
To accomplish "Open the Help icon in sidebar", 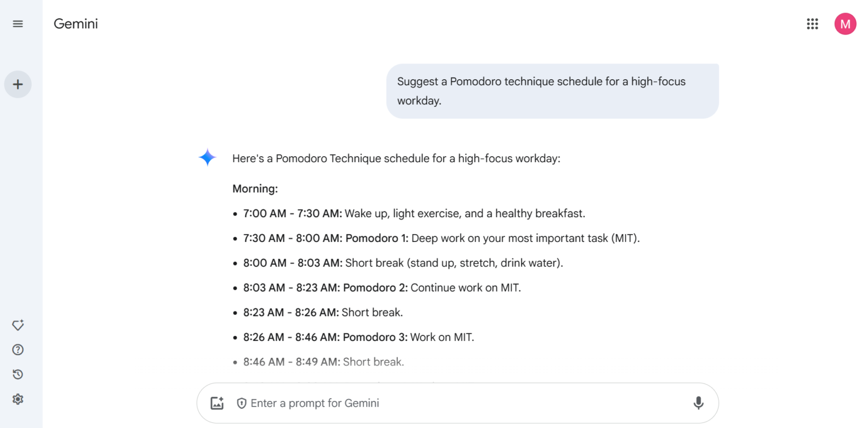I will [x=18, y=350].
